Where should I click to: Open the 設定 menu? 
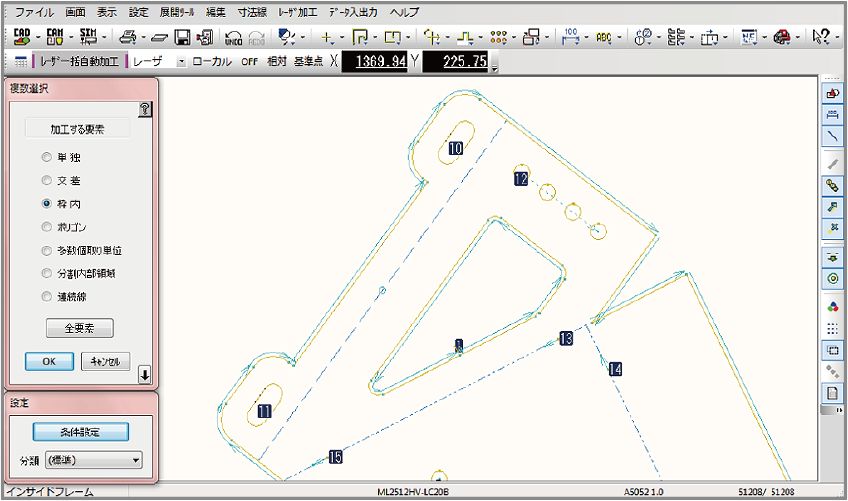pyautogui.click(x=138, y=12)
